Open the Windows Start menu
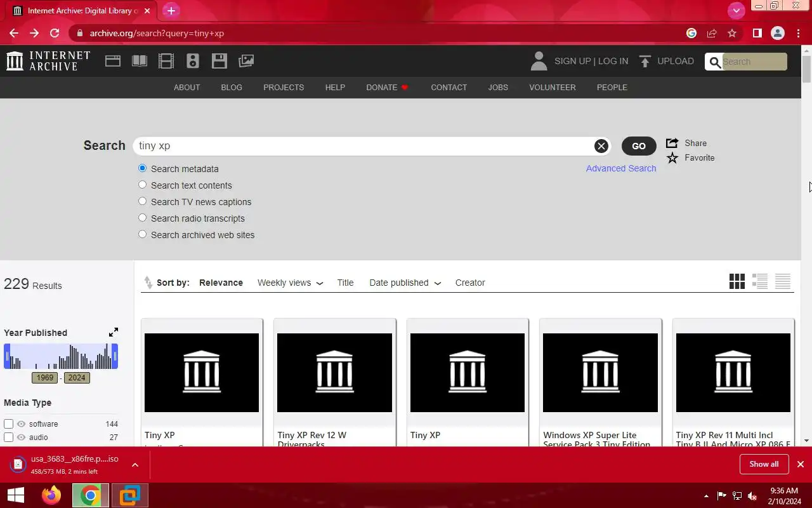Screen dimensions: 812x508 pos(15,495)
